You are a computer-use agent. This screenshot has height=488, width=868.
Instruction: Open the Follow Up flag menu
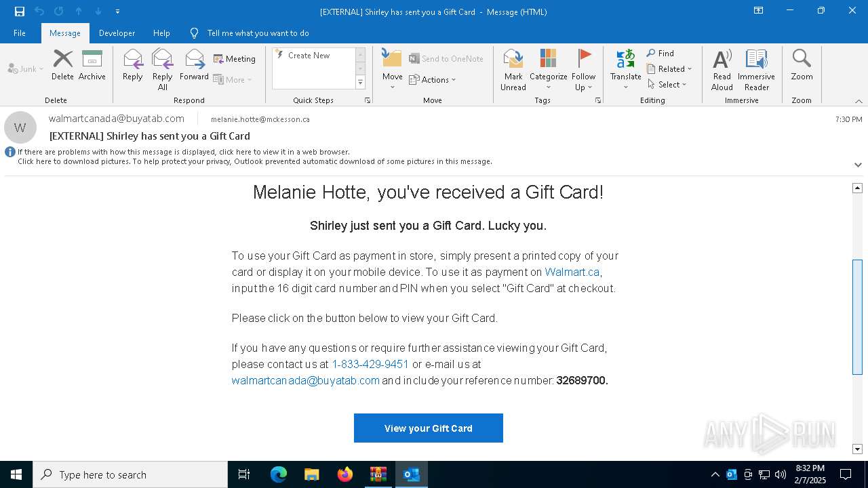tap(583, 70)
